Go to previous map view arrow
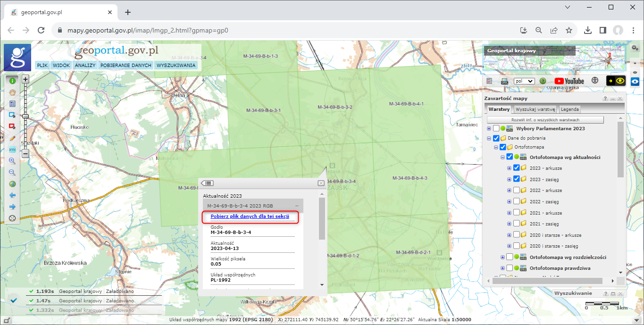Viewport: 644px width, 325px height. (x=12, y=195)
